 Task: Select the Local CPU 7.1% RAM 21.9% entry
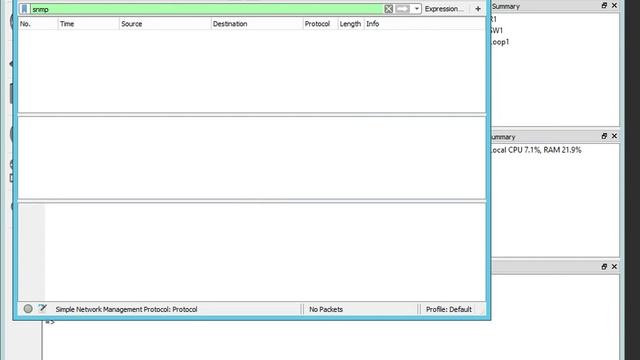tap(536, 150)
